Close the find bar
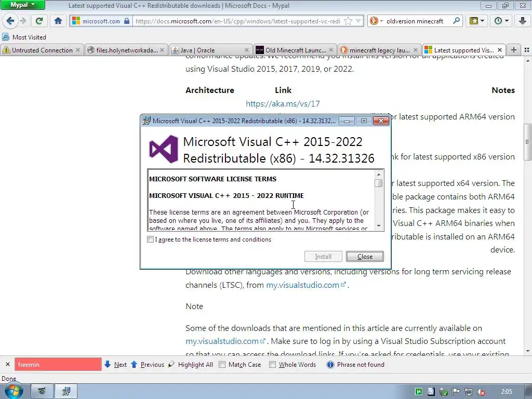The height and width of the screenshot is (399, 532). (7, 364)
